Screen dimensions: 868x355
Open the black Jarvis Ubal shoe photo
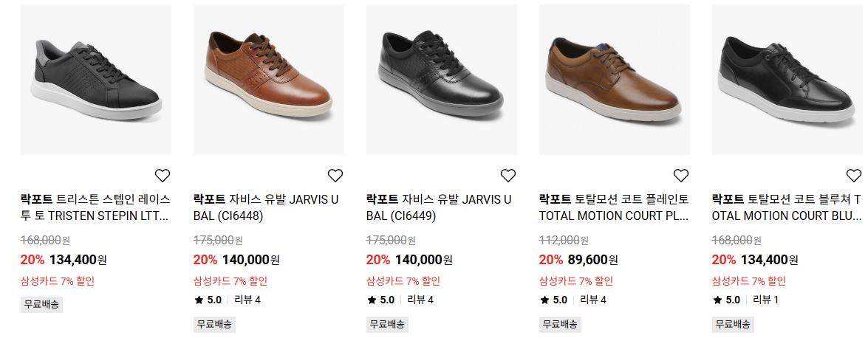coord(441,80)
